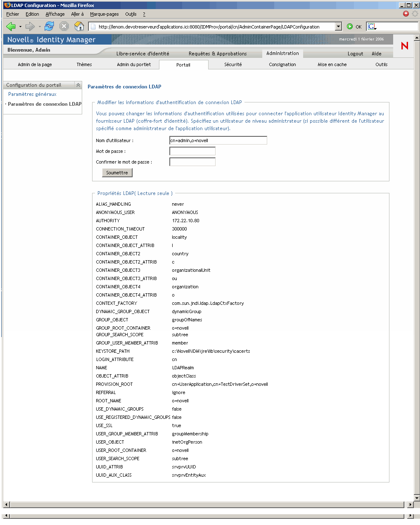Image resolution: width=420 pixels, height=525 pixels.
Task: Select Paramètres de connexion LDAP sidebar item
Action: click(x=45, y=104)
